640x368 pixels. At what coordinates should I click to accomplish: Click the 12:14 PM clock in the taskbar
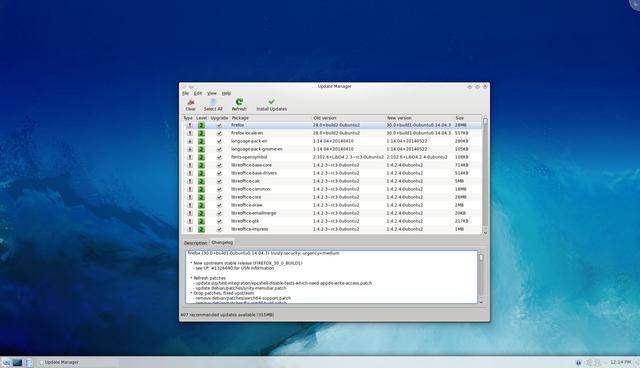(621, 362)
